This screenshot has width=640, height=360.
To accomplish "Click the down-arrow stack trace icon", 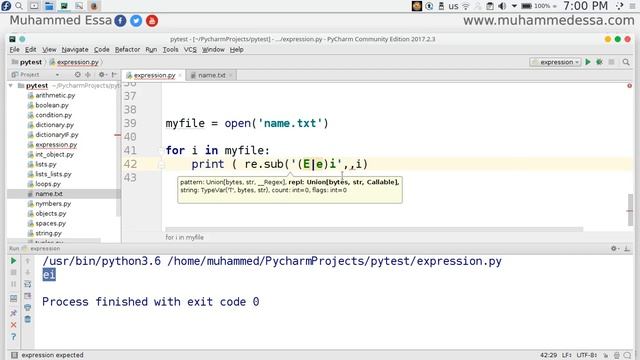I will (x=28, y=272).
